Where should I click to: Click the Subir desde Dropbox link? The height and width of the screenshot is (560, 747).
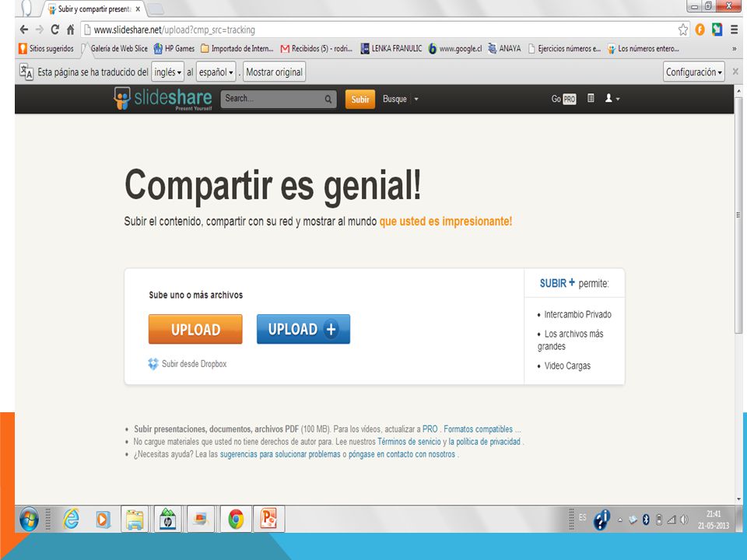point(194,364)
